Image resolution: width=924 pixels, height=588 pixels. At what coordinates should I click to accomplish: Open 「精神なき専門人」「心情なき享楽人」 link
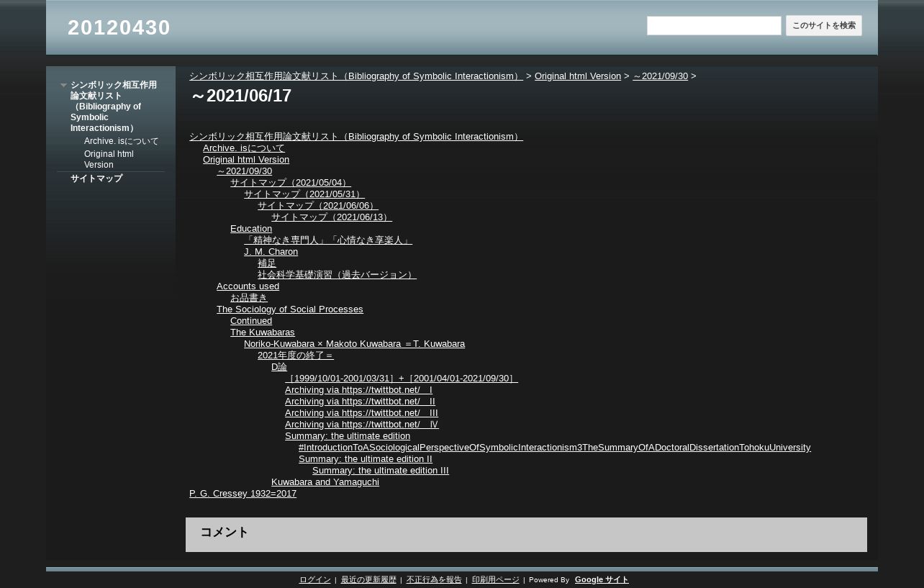point(328,240)
